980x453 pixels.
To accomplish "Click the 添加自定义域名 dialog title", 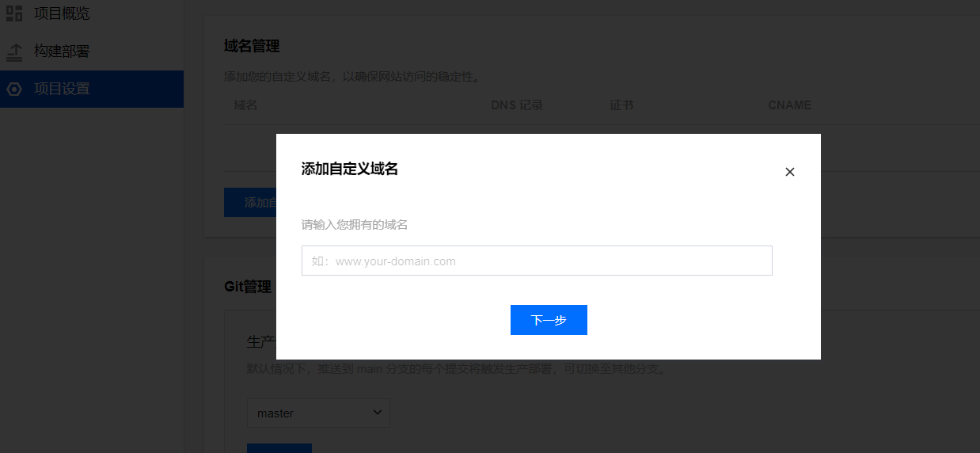I will coord(349,169).
